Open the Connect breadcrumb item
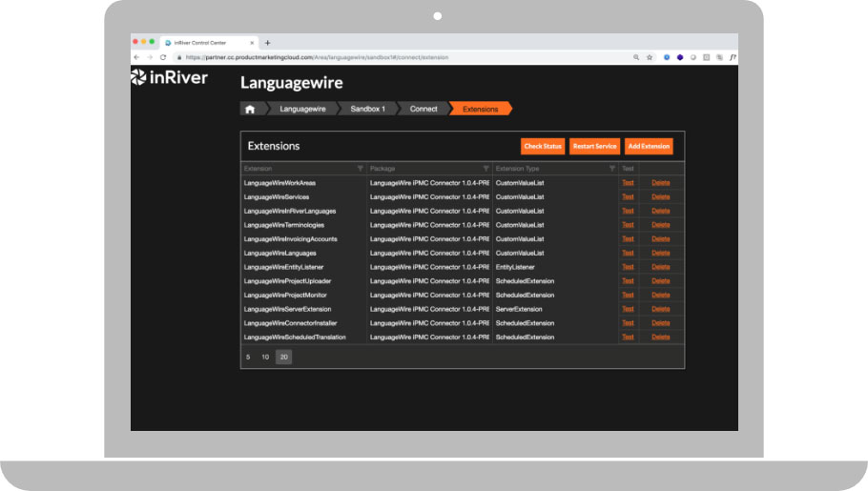Screen dimensions: 868x491 tap(424, 109)
